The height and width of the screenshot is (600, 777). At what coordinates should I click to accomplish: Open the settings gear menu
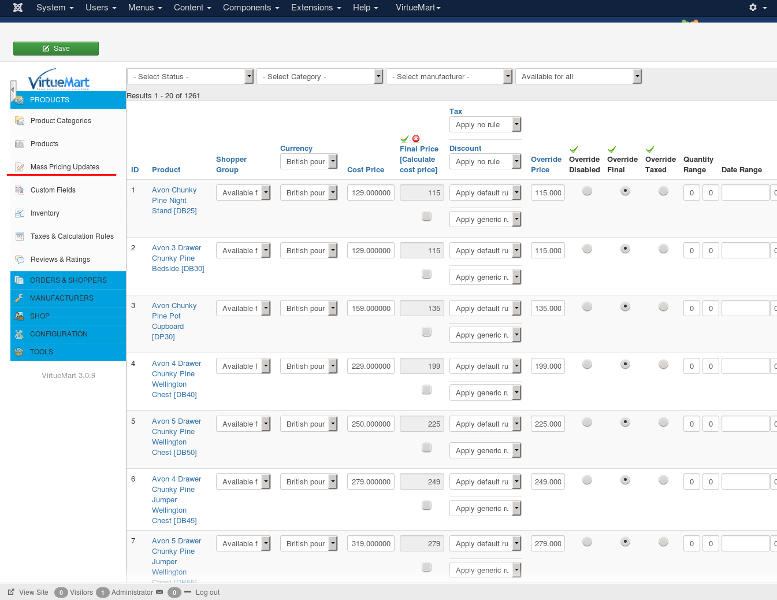tap(756, 7)
